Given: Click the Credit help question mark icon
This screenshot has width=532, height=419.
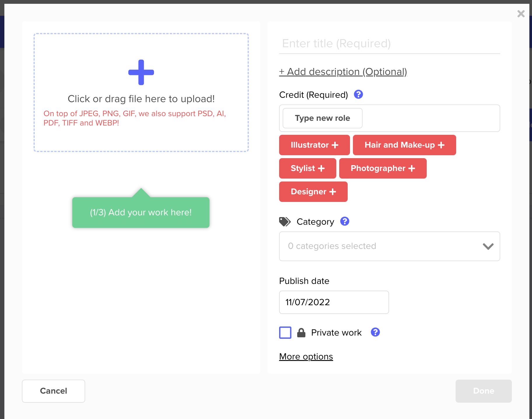Looking at the screenshot, I should (358, 95).
